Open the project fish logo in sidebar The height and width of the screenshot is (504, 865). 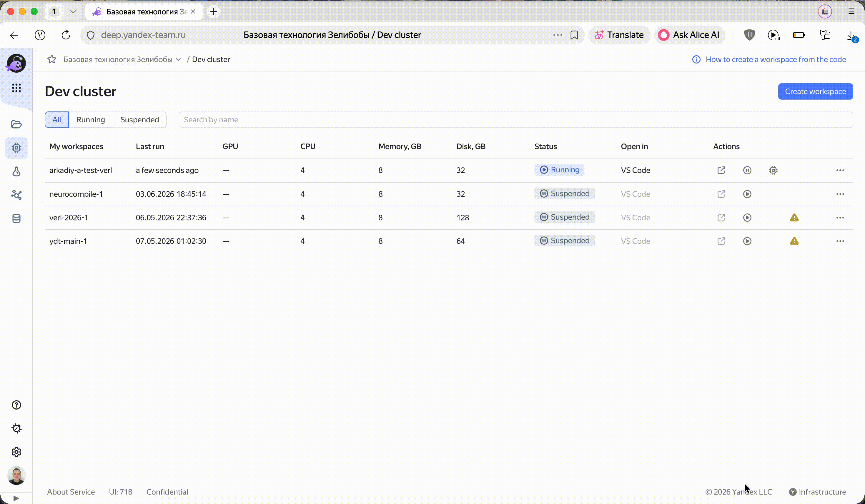[16, 64]
